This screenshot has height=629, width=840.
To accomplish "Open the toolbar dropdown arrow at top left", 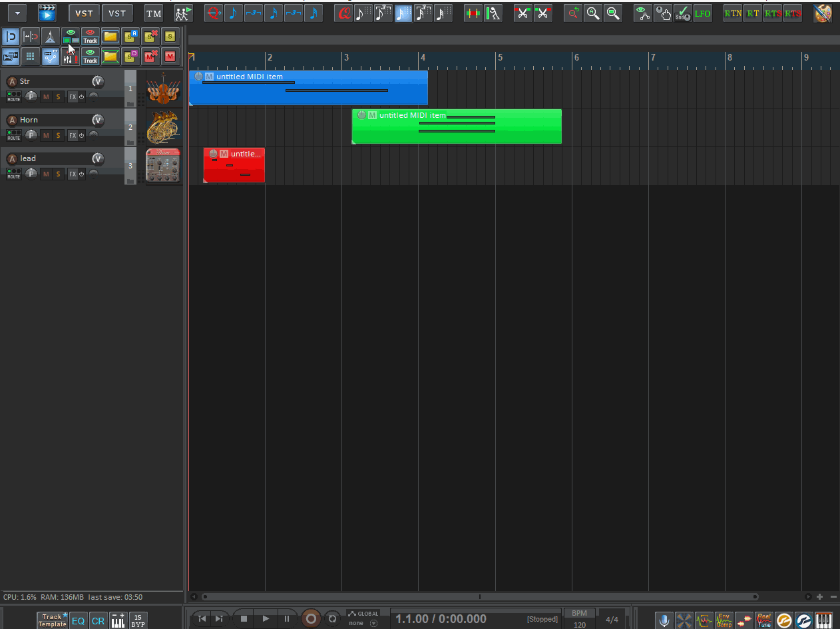I will (x=16, y=13).
